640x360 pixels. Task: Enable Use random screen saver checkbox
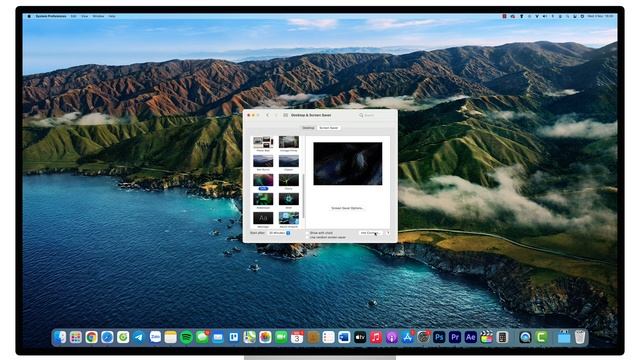[x=307, y=237]
